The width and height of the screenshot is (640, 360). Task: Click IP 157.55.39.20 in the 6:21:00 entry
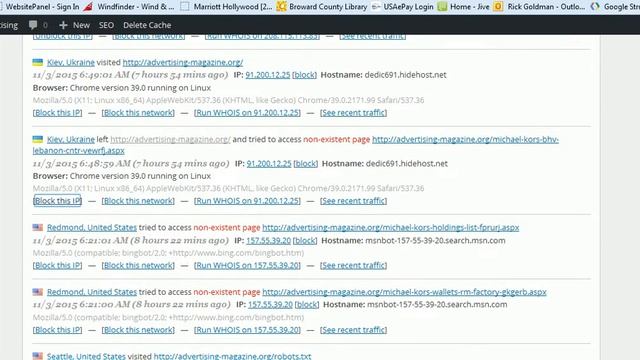point(270,304)
